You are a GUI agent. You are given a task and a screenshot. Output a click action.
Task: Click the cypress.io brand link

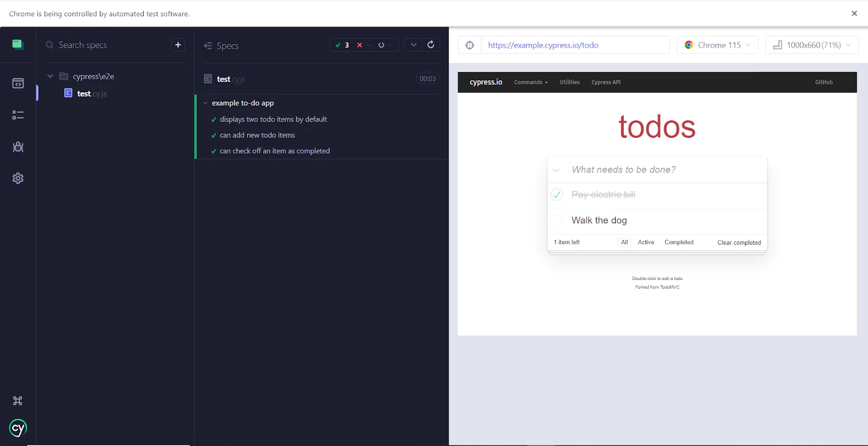[486, 82]
